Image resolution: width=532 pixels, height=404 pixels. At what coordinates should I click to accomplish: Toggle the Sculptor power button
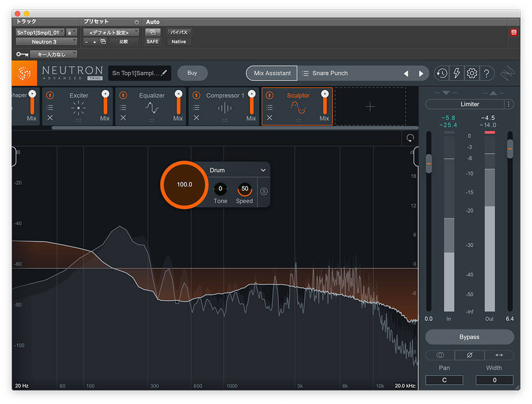270,95
